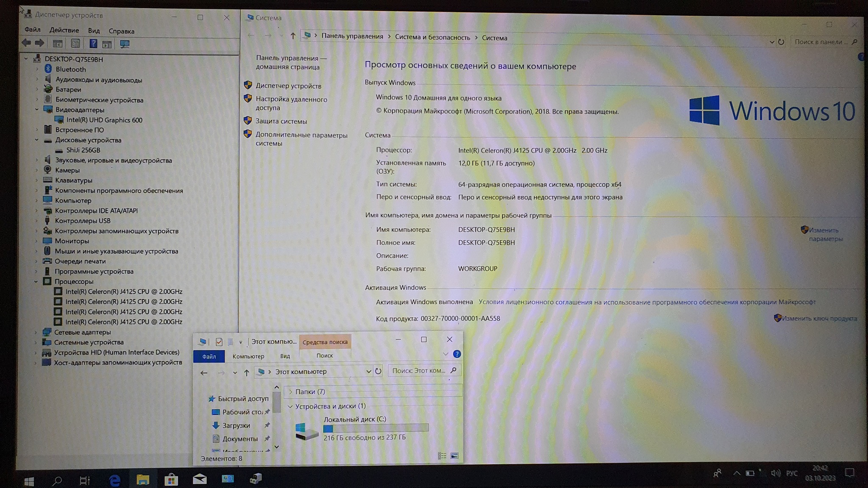The height and width of the screenshot is (488, 868).
Task: Click the Explorer help question mark icon
Action: coord(457,354)
